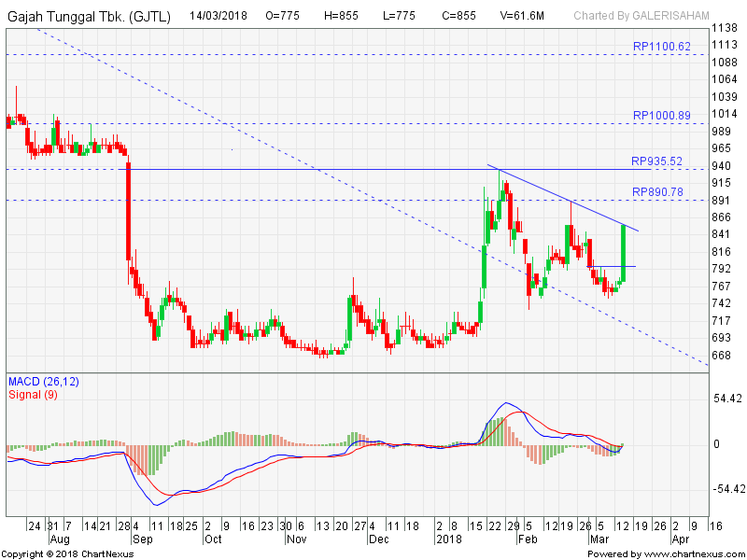Click the RP890.78 price level label
Image resolution: width=747 pixels, height=560 pixels.
tap(656, 192)
